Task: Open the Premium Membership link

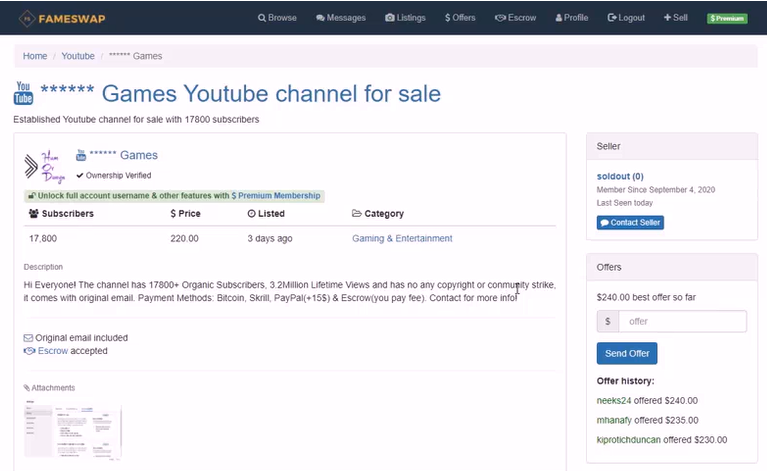Action: point(276,196)
